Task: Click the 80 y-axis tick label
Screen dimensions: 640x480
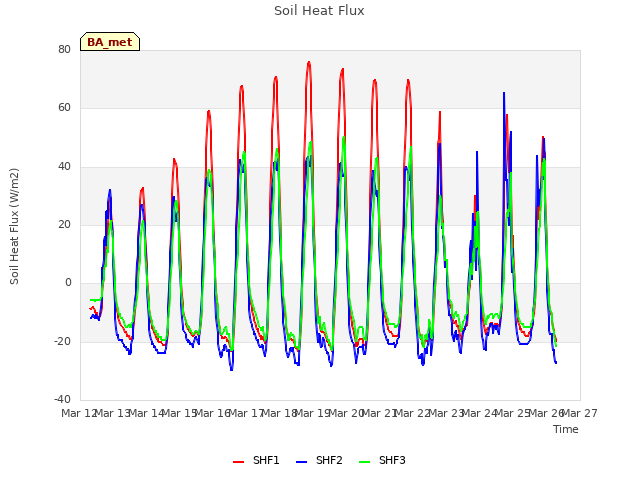Action: click(x=64, y=49)
